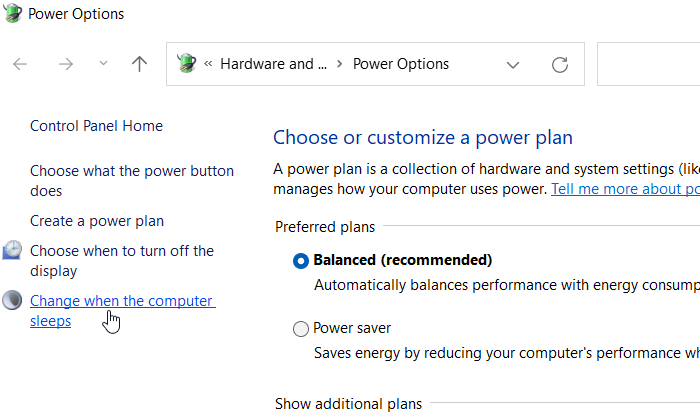Expand the address bar history dropdown
The width and height of the screenshot is (700, 415).
(513, 65)
